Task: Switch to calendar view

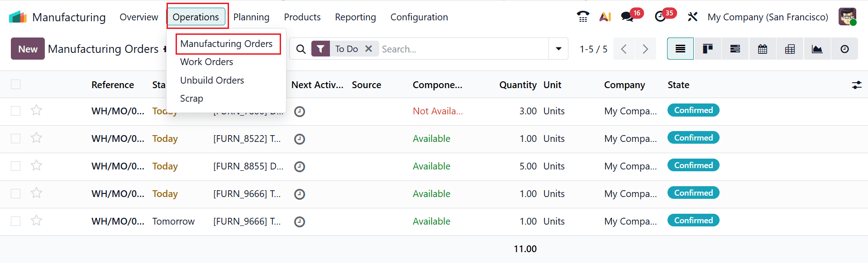Action: pos(763,49)
